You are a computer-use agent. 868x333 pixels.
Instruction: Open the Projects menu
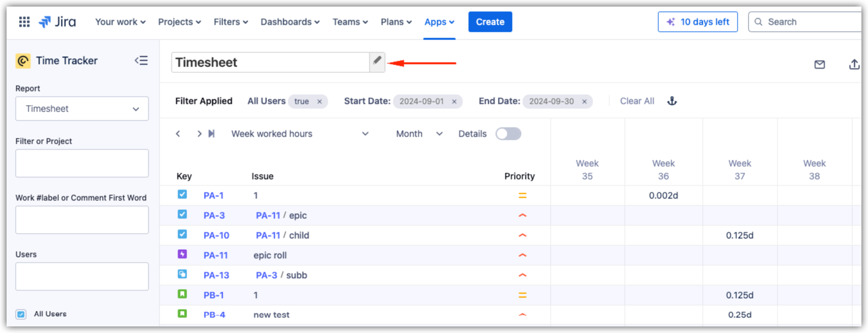179,22
